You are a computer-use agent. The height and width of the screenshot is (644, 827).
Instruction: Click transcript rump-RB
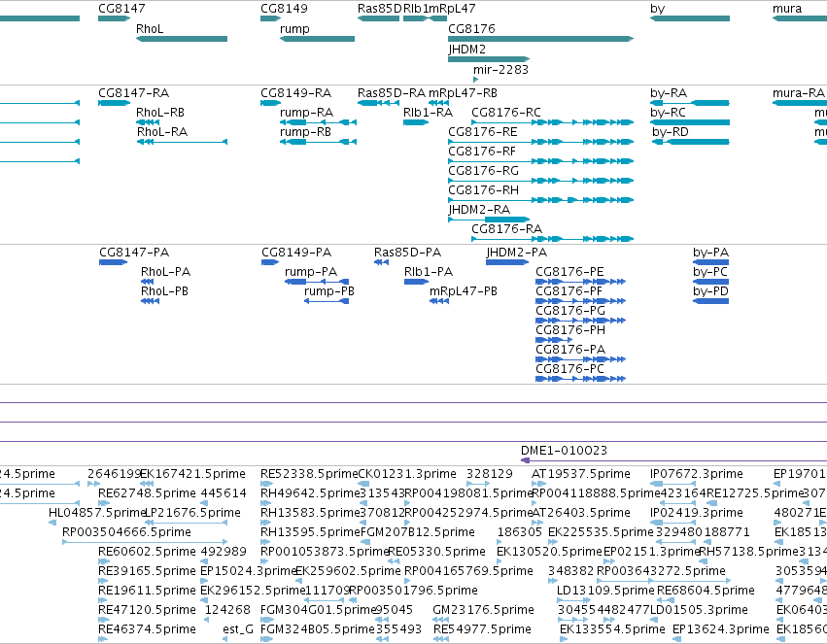click(x=318, y=142)
